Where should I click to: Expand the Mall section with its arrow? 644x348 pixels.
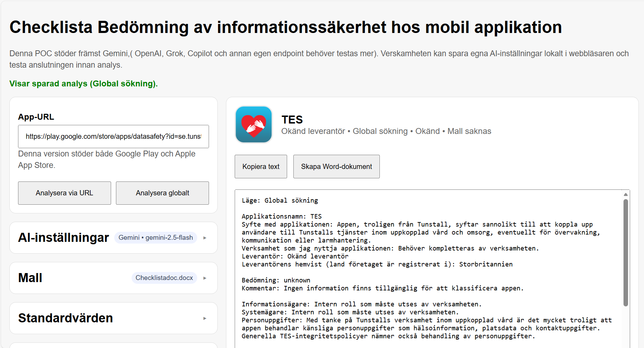pos(205,278)
